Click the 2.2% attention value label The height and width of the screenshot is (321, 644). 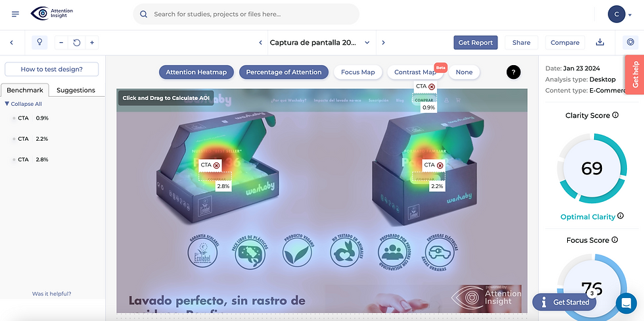(437, 186)
